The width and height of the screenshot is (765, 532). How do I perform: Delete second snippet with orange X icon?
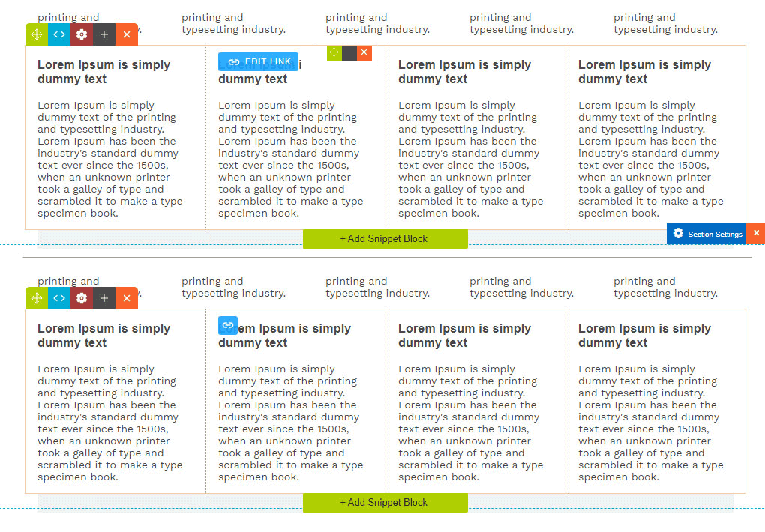[127, 298]
